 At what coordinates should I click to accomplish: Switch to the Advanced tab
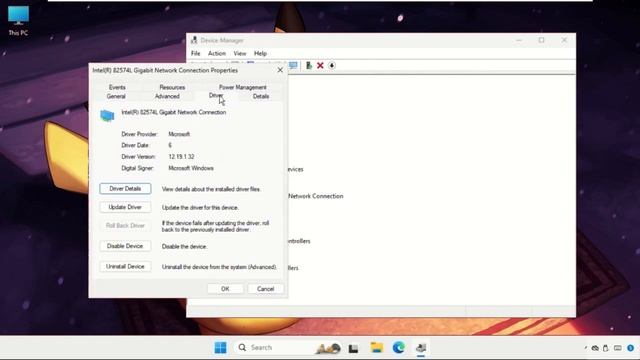[167, 96]
